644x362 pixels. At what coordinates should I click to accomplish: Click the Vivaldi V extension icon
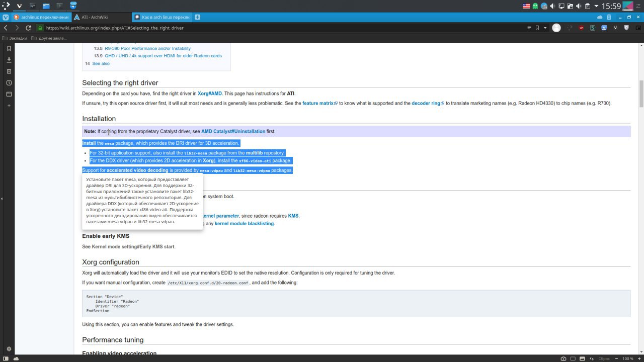[x=615, y=28]
